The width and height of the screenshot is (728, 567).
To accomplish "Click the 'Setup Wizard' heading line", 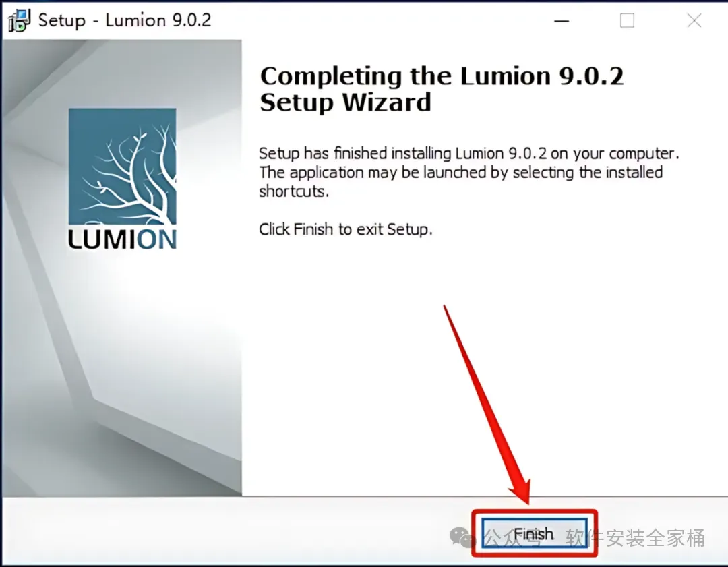I will coord(345,102).
